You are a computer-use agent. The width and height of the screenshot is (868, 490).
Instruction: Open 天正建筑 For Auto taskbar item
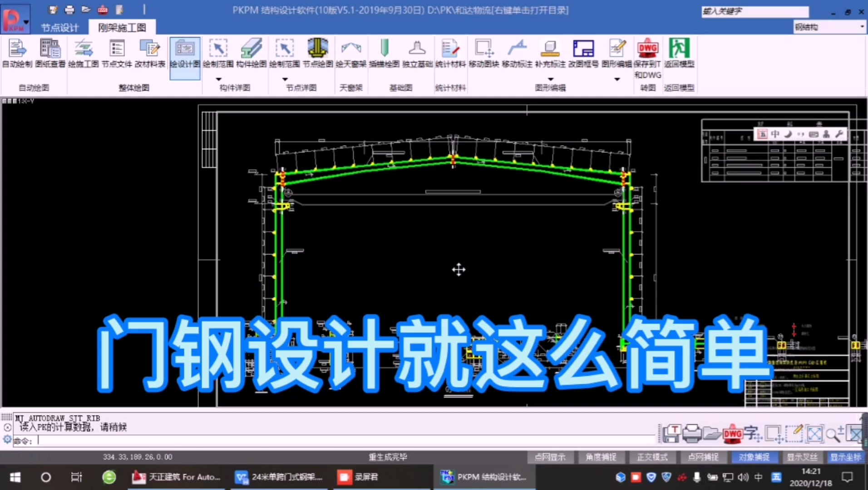tap(177, 477)
